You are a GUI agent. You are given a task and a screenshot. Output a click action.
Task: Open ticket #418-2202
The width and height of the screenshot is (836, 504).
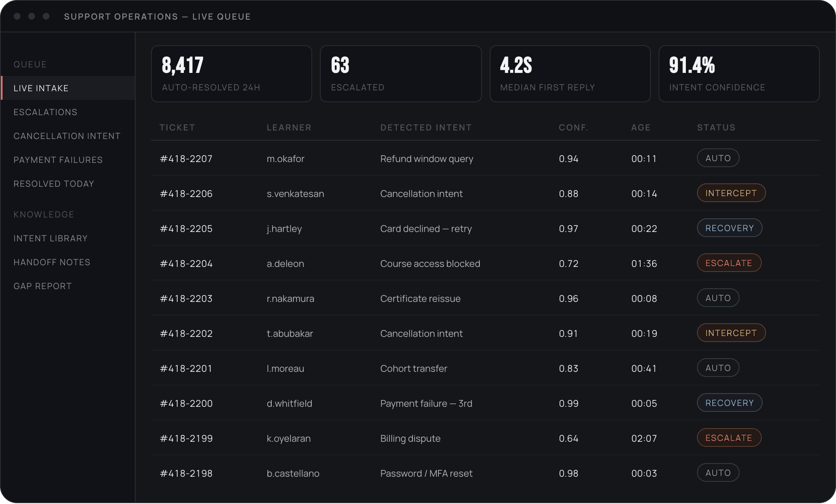tap(186, 333)
